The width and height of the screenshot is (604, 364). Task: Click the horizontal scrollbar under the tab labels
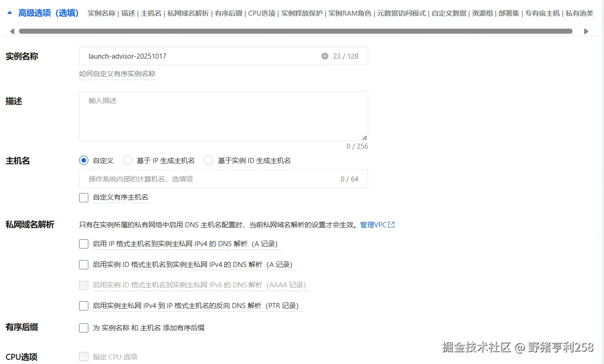296,31
